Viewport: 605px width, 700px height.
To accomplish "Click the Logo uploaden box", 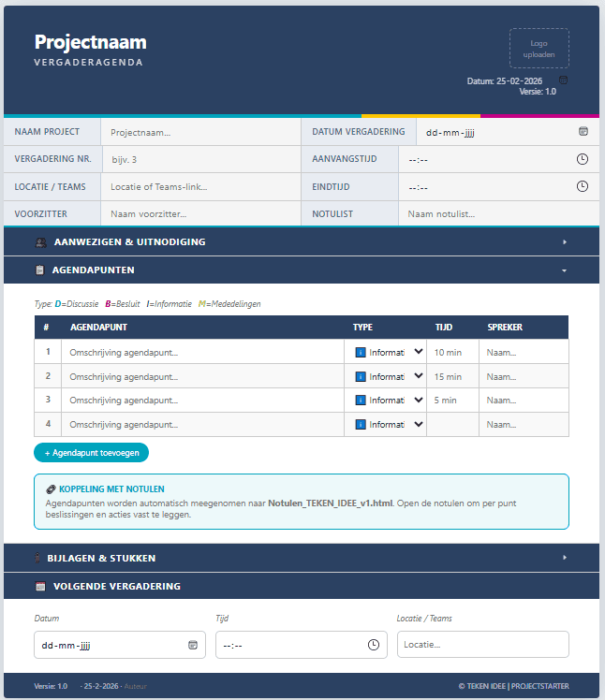I will tap(539, 49).
